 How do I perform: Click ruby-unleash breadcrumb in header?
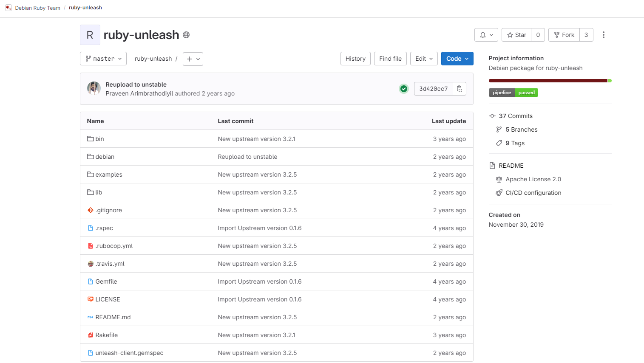85,8
